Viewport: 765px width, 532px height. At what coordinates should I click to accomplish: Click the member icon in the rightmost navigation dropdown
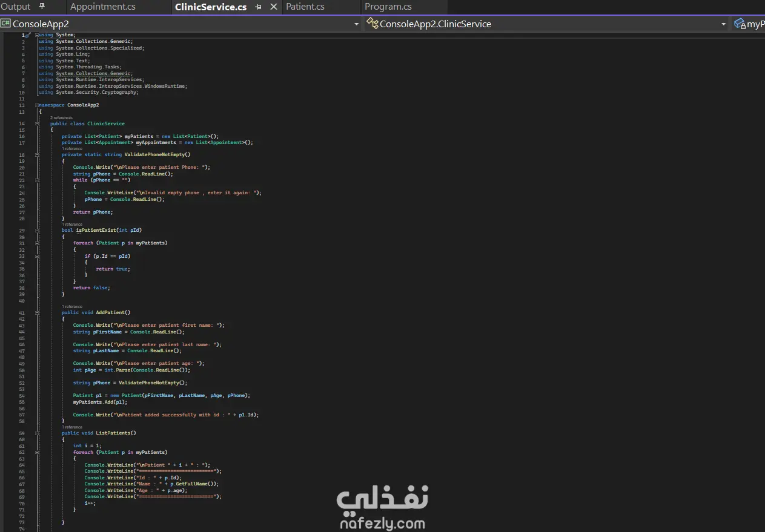(740, 24)
